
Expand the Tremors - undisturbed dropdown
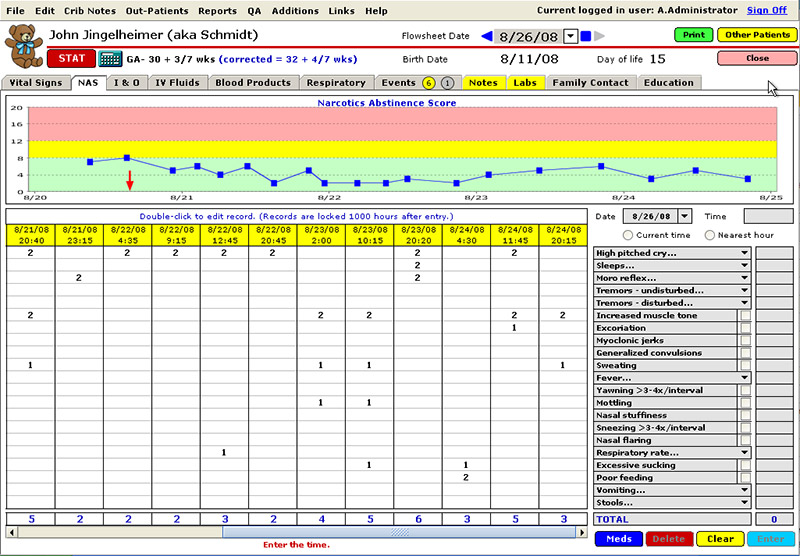744,290
